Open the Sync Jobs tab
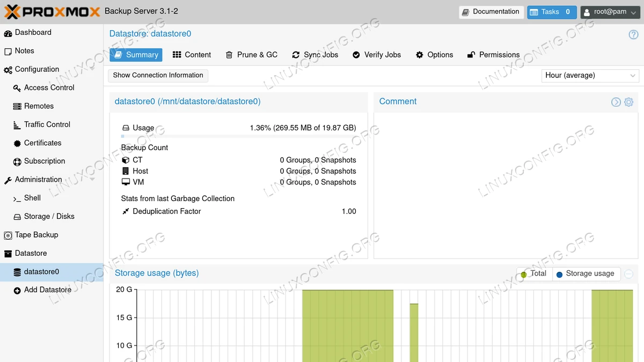644x362 pixels. click(315, 55)
